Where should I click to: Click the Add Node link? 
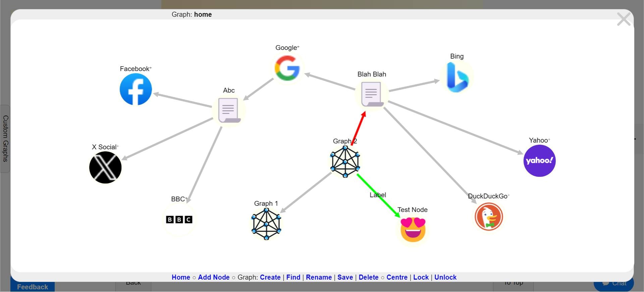tap(214, 277)
